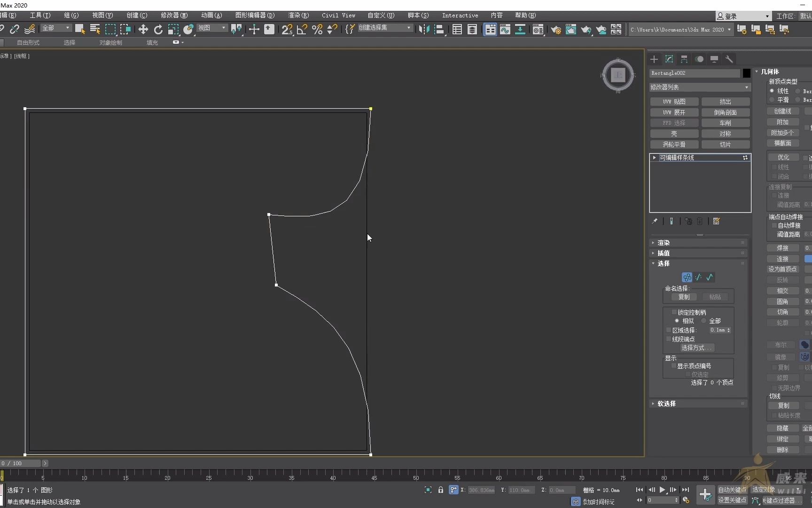The width and height of the screenshot is (812, 508).
Task: Click the 挤出 modifier button
Action: coord(726,102)
